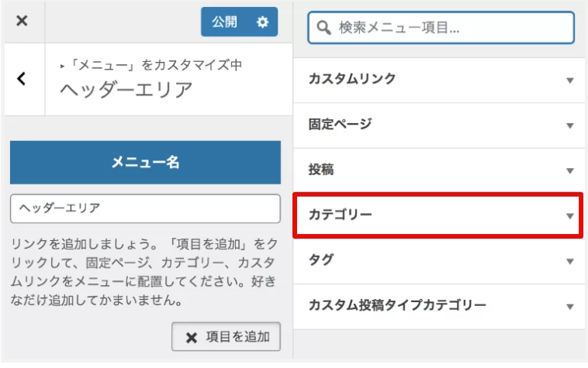
Task: Open the カテゴリー accordion section
Action: (x=438, y=215)
